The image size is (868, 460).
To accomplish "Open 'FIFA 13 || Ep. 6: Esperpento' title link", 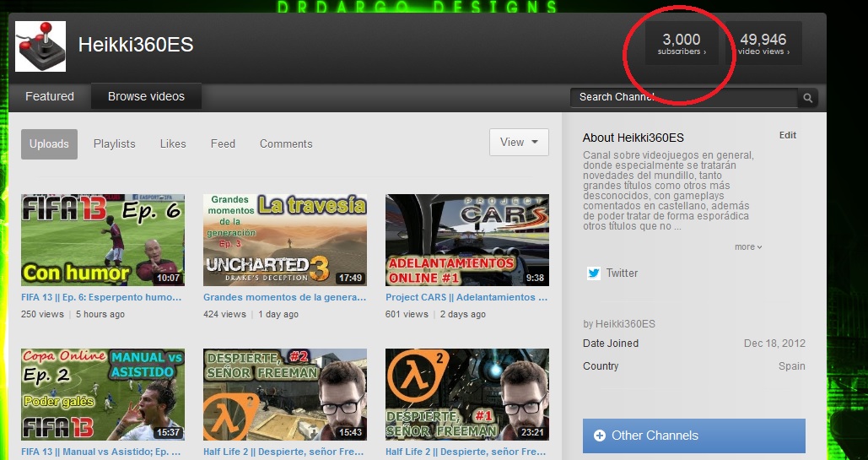I will [101, 298].
